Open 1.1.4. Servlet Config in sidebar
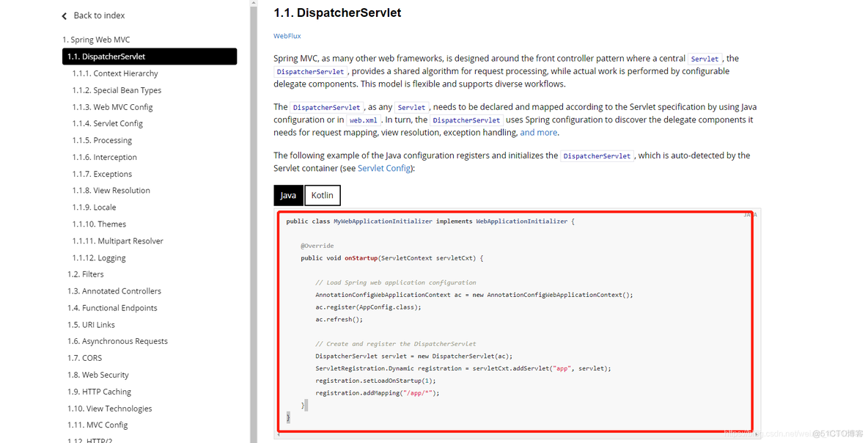Screen dimensions: 868x443 (x=107, y=123)
